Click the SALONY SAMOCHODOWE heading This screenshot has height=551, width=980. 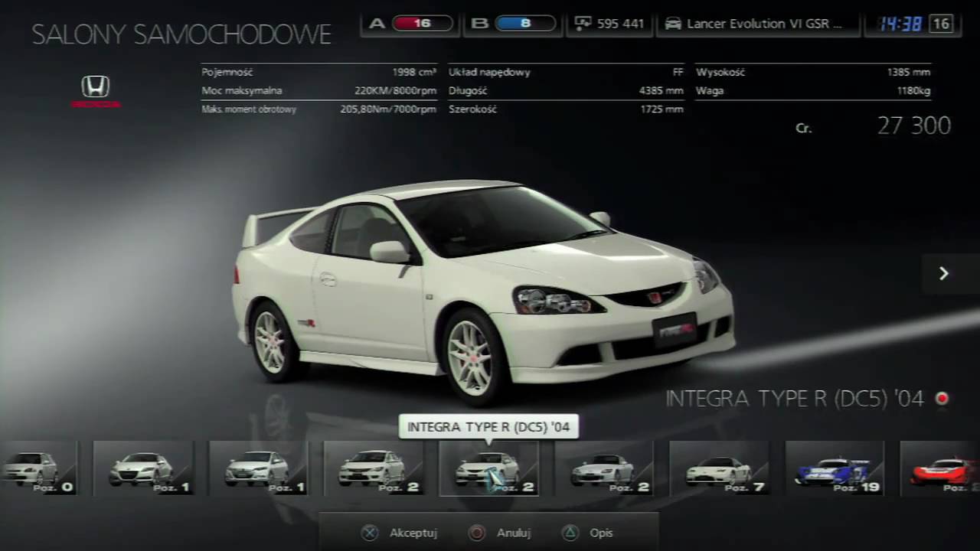[181, 34]
